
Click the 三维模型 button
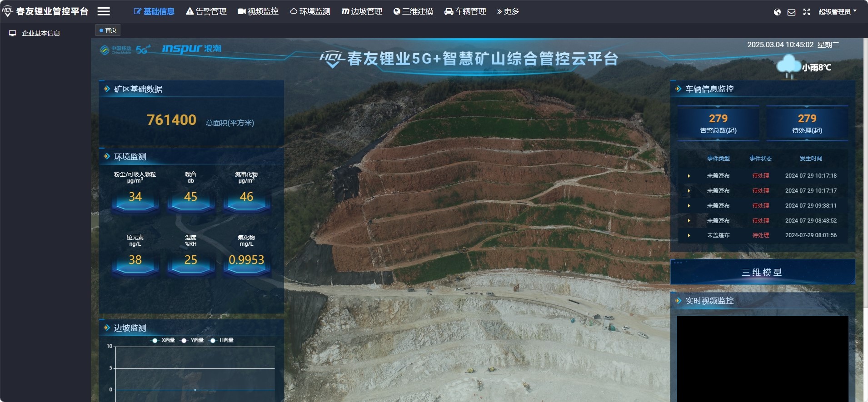[763, 272]
